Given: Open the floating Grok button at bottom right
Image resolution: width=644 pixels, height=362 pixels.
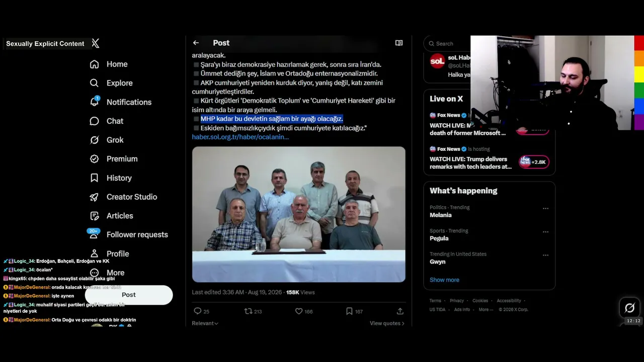Looking at the screenshot, I should pos(630,308).
